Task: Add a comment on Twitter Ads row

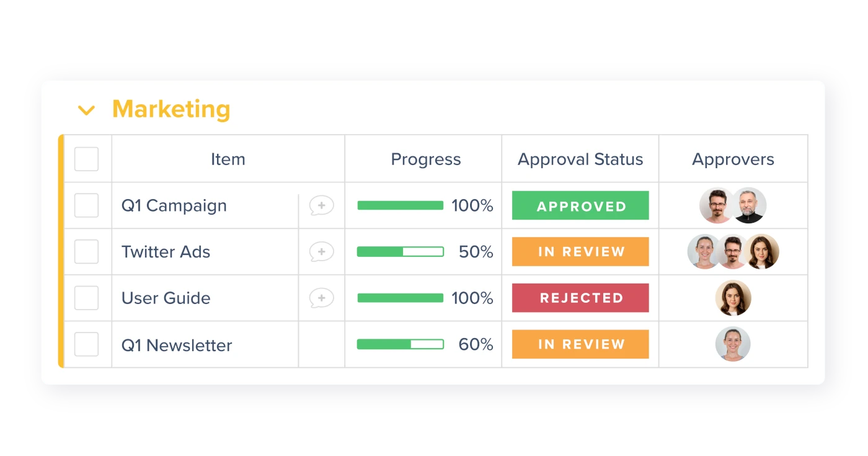Action: 322,252
